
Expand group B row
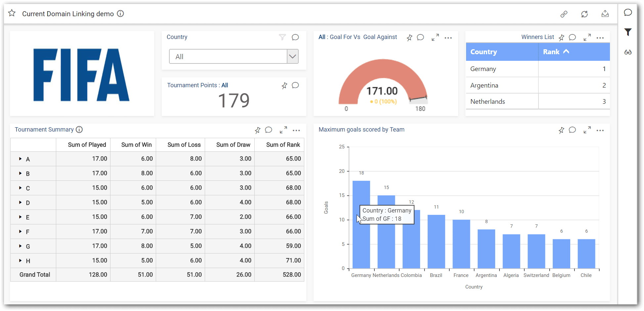[20, 174]
